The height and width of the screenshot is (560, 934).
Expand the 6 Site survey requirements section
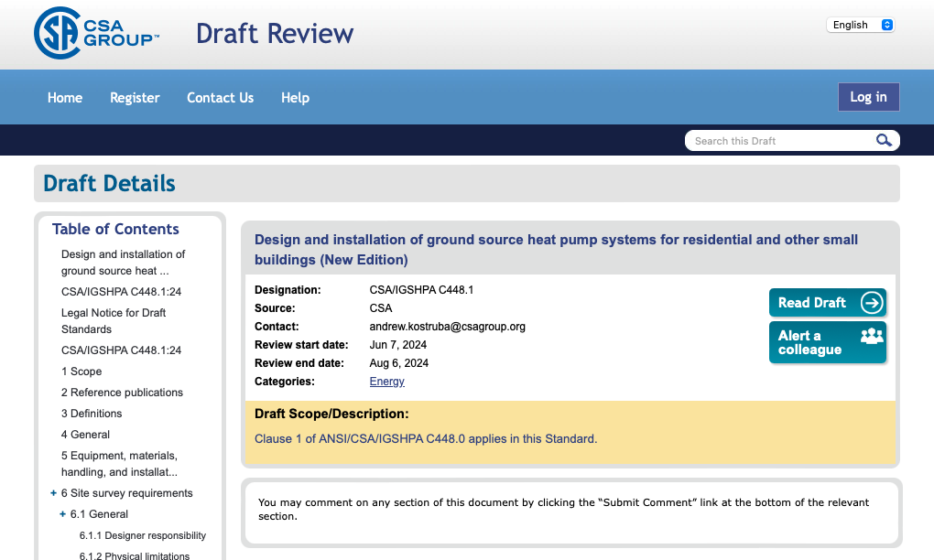point(54,493)
